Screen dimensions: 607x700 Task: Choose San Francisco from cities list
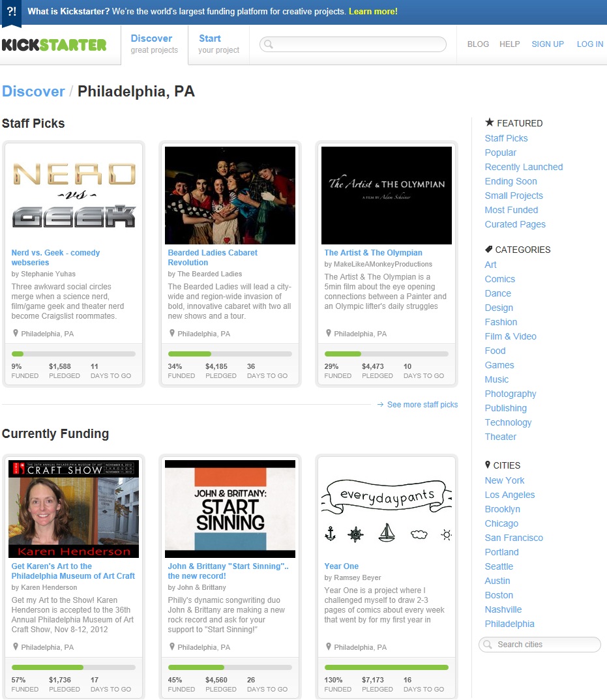(514, 538)
